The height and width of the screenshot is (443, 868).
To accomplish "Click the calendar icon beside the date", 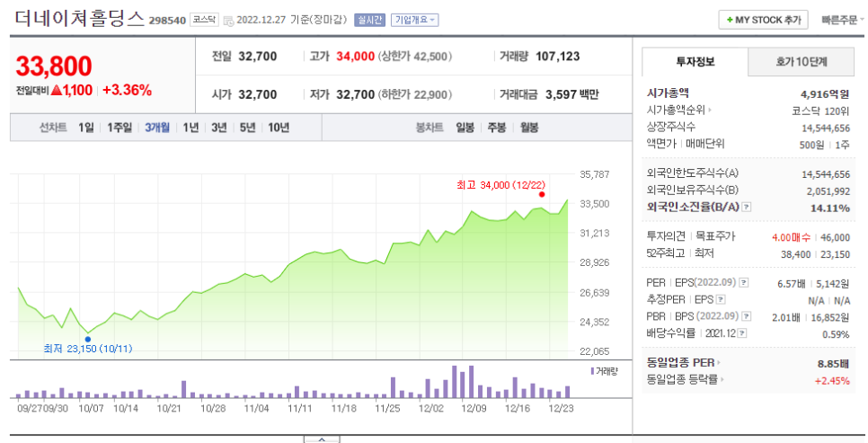I will (x=228, y=21).
